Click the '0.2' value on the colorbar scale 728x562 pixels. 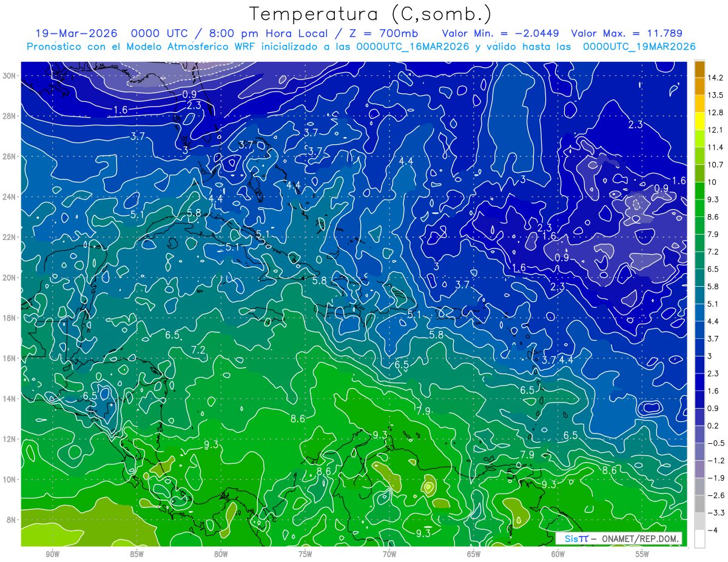coord(714,426)
